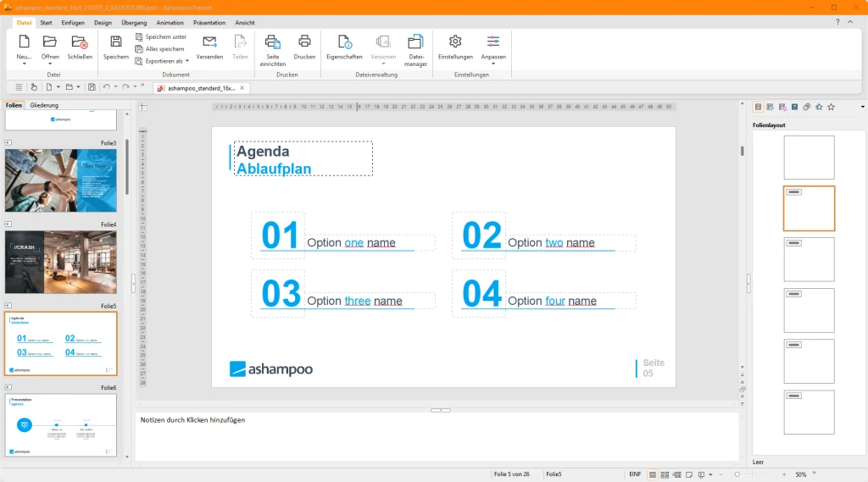868x482 pixels.
Task: Select the Folie6 slide thumbnail
Action: pos(61,425)
